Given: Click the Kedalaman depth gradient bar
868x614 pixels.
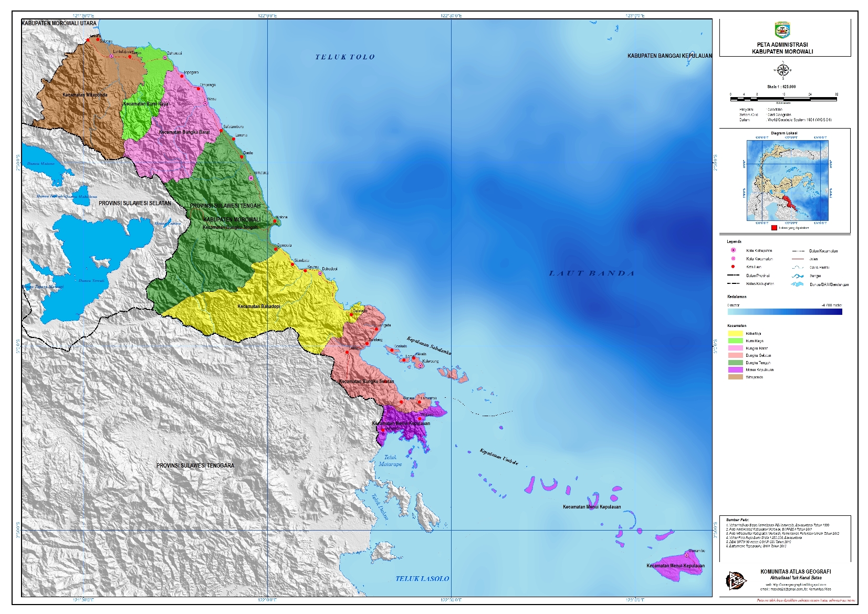Looking at the screenshot, I should click(x=785, y=311).
